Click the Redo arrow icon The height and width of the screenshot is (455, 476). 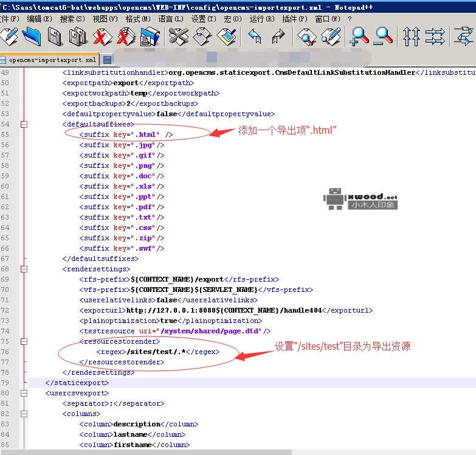(x=278, y=36)
